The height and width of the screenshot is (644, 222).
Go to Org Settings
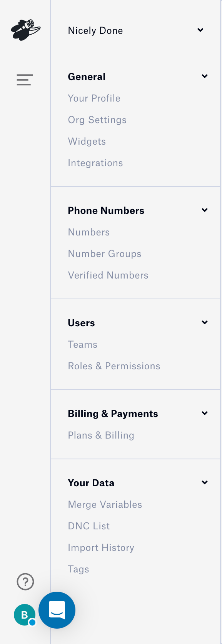97,120
